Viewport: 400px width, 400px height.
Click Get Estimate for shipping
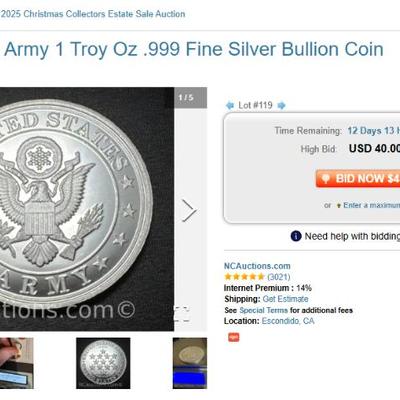point(285,299)
